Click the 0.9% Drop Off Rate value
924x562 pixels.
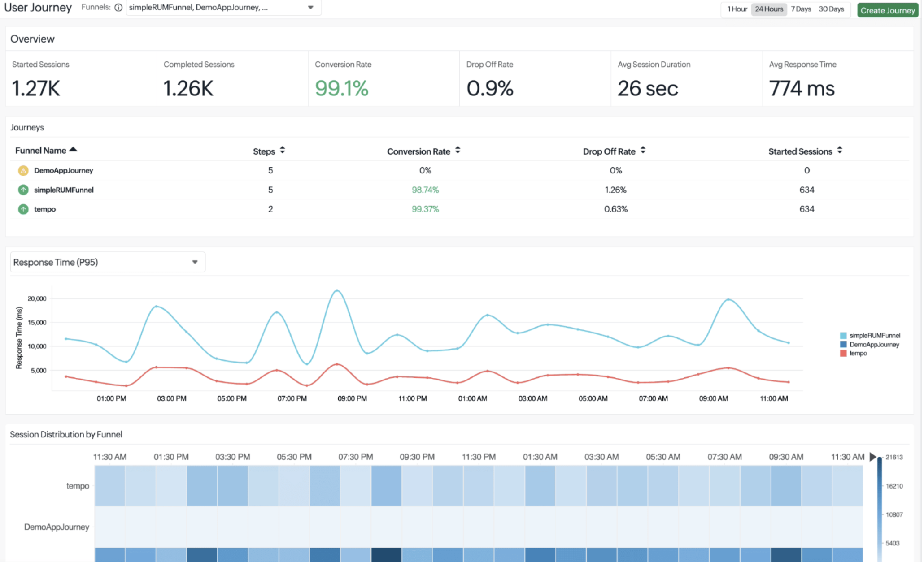pos(490,88)
